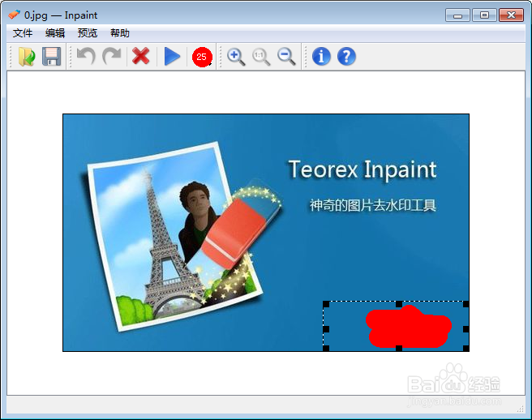Close the Inpaint window
Screen dimensions: 532x420
(x=511, y=15)
